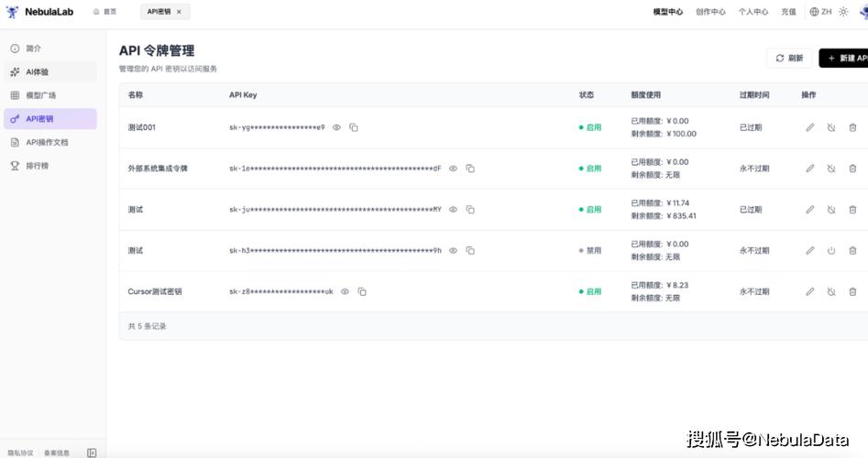
Task: Create a new API key with 新建 button
Action: pyautogui.click(x=843, y=58)
